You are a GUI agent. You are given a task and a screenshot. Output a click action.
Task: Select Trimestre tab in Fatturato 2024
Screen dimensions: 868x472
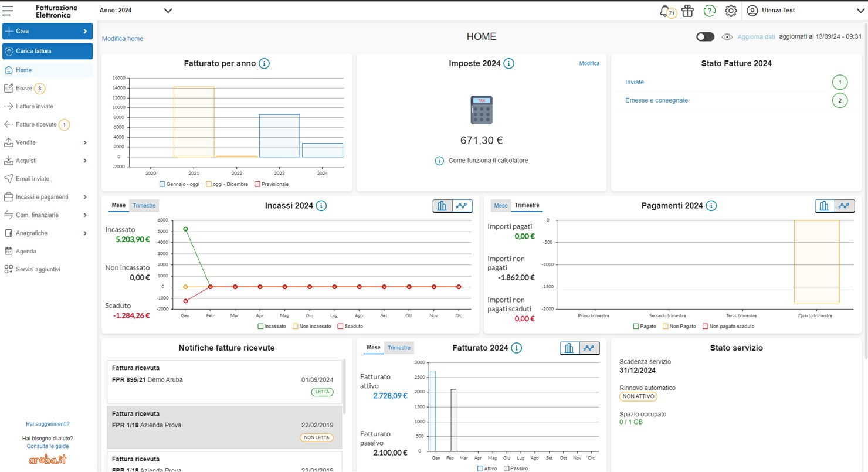tap(399, 348)
